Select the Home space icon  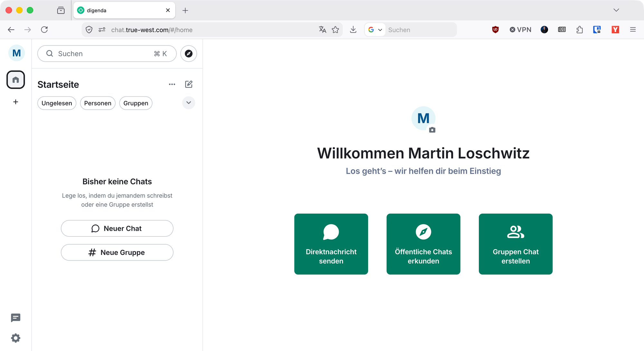tap(16, 80)
